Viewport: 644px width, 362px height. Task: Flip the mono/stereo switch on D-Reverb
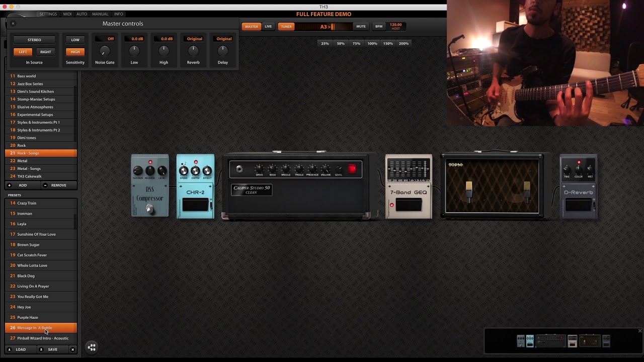(x=594, y=205)
